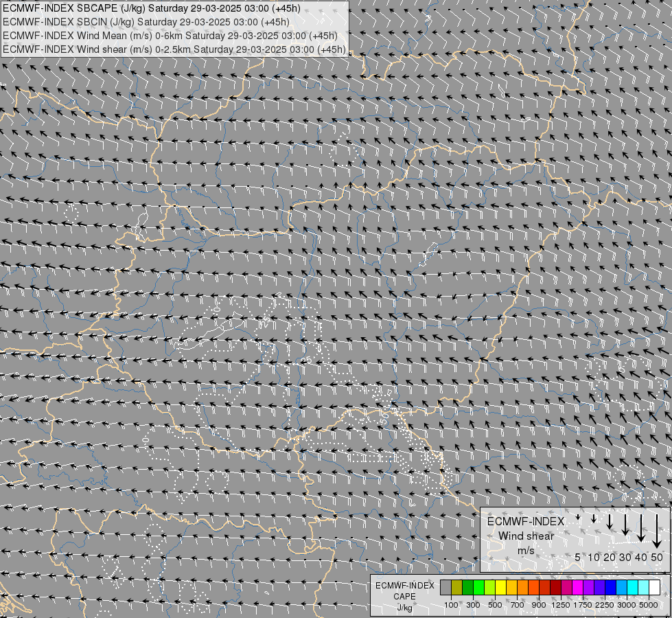Click the 30 m/s wind shear legend arrow
672x618 pixels.
[625, 525]
